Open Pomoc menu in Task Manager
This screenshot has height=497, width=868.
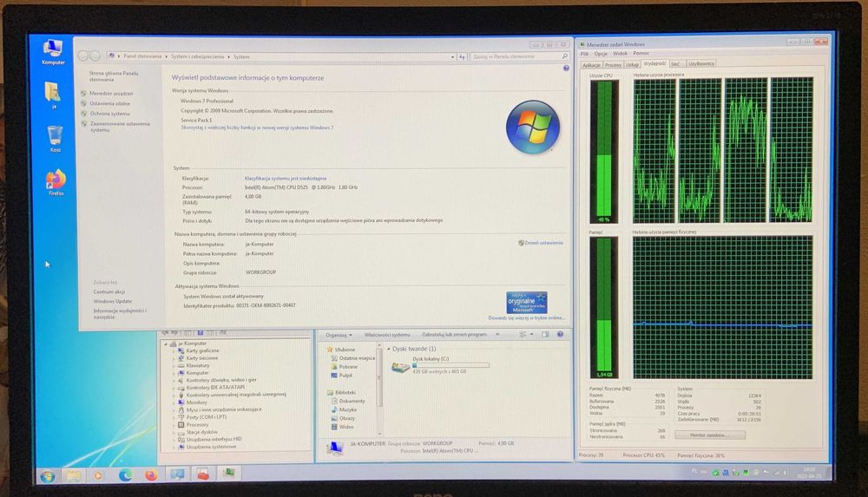tap(641, 53)
